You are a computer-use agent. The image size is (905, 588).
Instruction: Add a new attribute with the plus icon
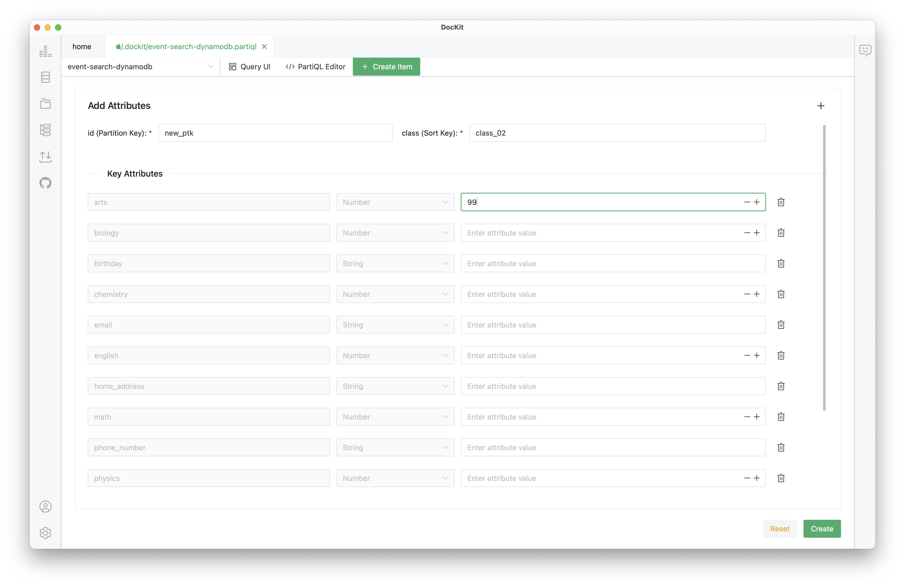click(821, 106)
